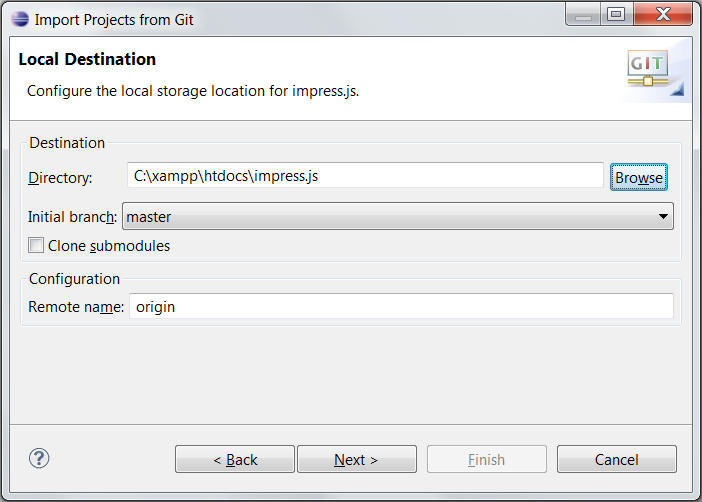
Task: Minimize the Import Projects from Git window
Action: pyautogui.click(x=583, y=15)
